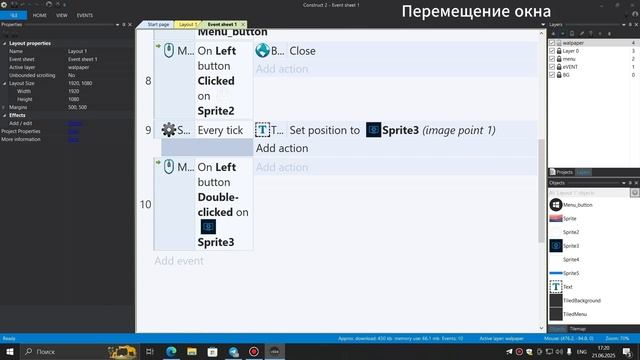
Task: Collapse the Layout properties section
Action: pos(4,43)
